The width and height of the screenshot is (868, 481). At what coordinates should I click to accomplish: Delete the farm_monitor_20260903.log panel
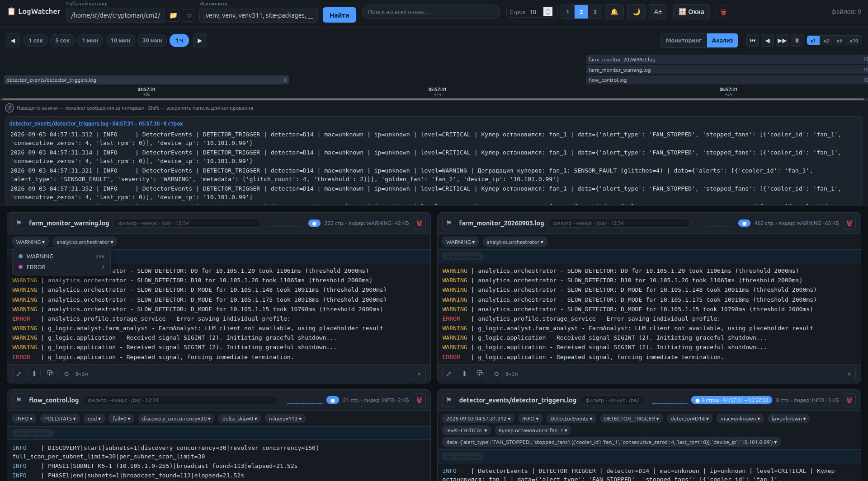click(x=849, y=223)
